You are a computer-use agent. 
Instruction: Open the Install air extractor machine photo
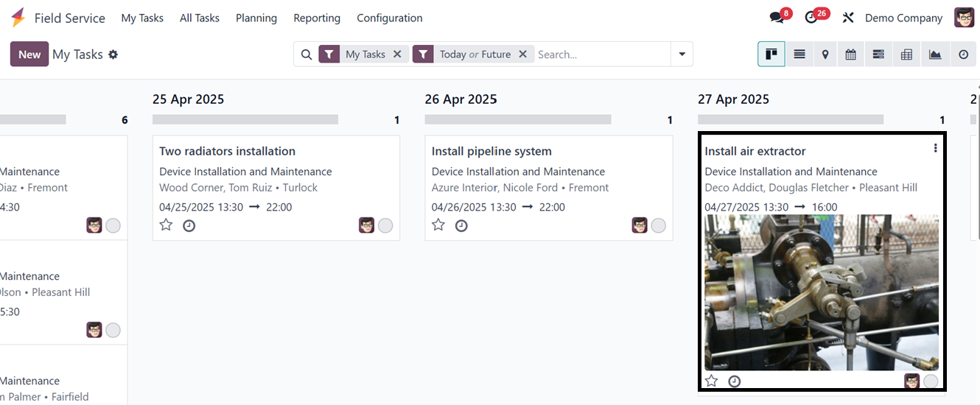tap(822, 292)
